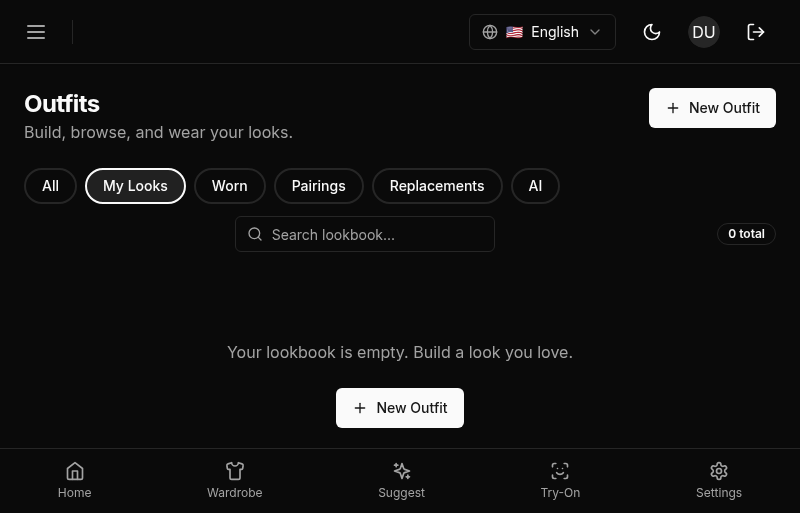Filter outfits by AI
The image size is (800, 513).
point(535,186)
